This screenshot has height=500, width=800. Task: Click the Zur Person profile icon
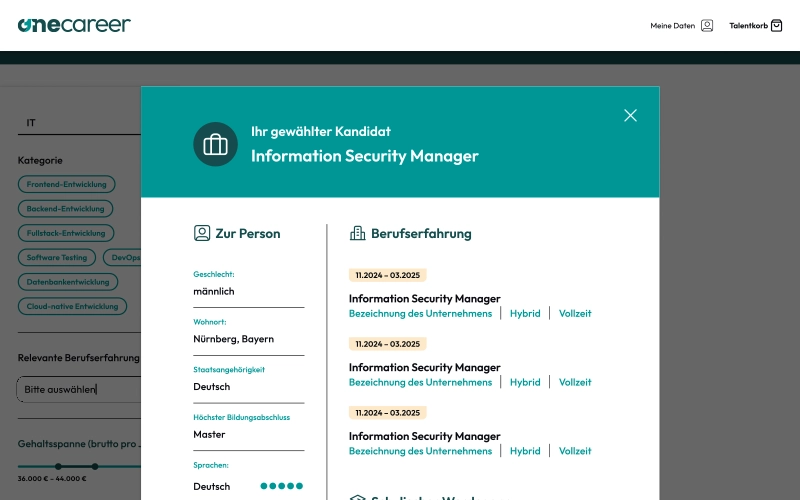coord(202,233)
